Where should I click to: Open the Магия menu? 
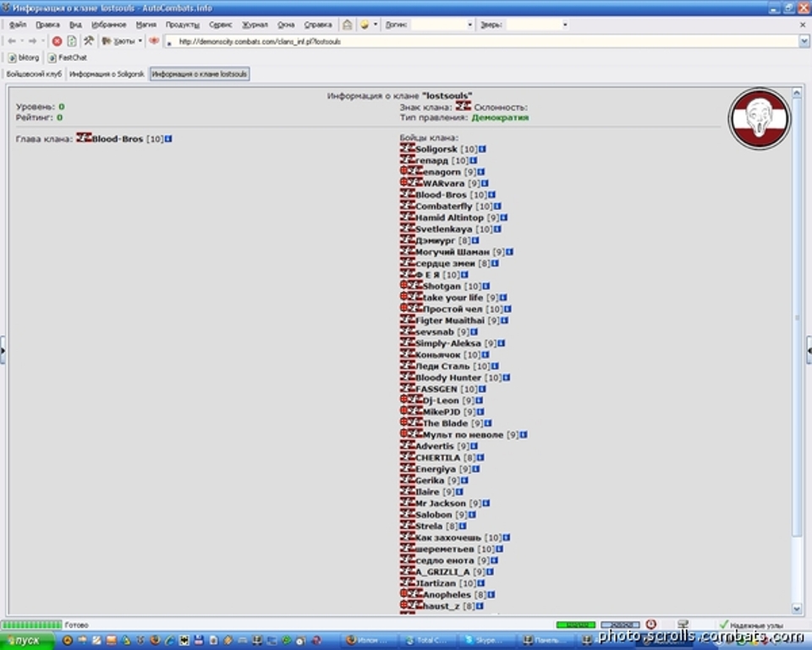click(146, 25)
